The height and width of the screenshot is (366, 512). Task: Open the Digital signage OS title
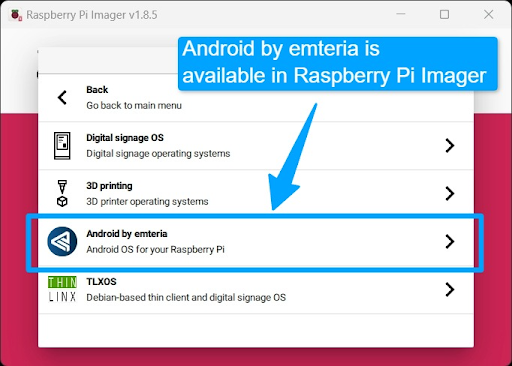click(x=125, y=138)
